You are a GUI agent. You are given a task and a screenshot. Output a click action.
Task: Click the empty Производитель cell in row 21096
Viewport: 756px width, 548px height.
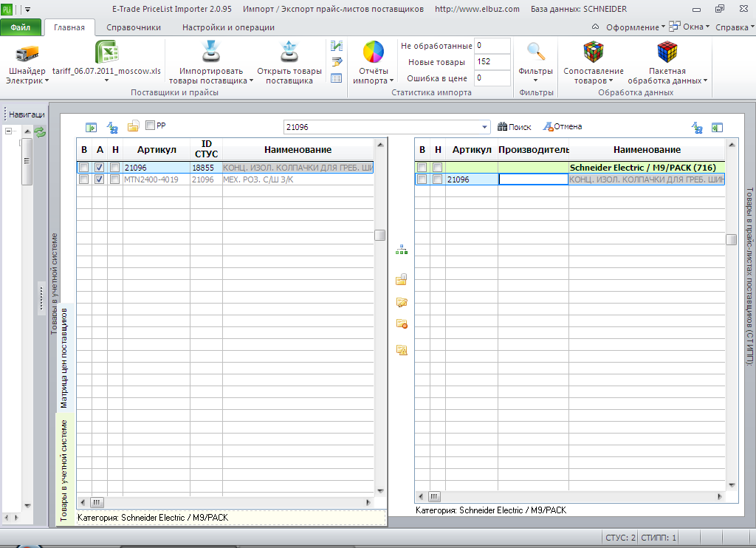tap(533, 179)
